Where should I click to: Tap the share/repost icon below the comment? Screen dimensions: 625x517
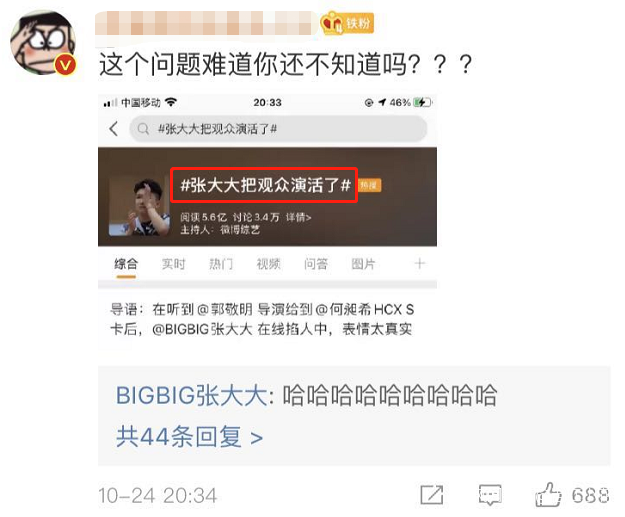point(432,495)
